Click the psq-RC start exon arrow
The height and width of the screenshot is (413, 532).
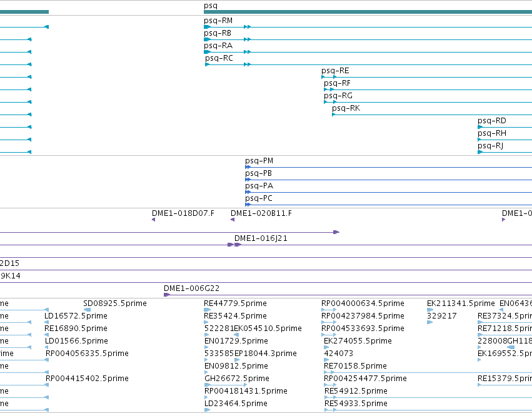(207, 64)
